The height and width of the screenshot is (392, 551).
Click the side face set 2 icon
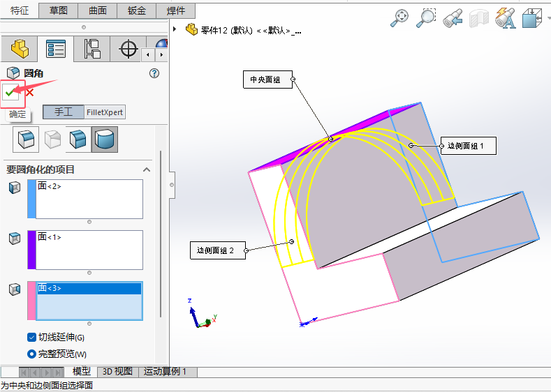point(15,289)
